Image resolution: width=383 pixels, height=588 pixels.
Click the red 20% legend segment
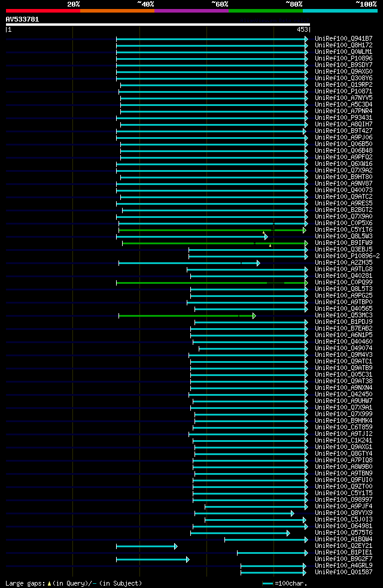[43, 11]
